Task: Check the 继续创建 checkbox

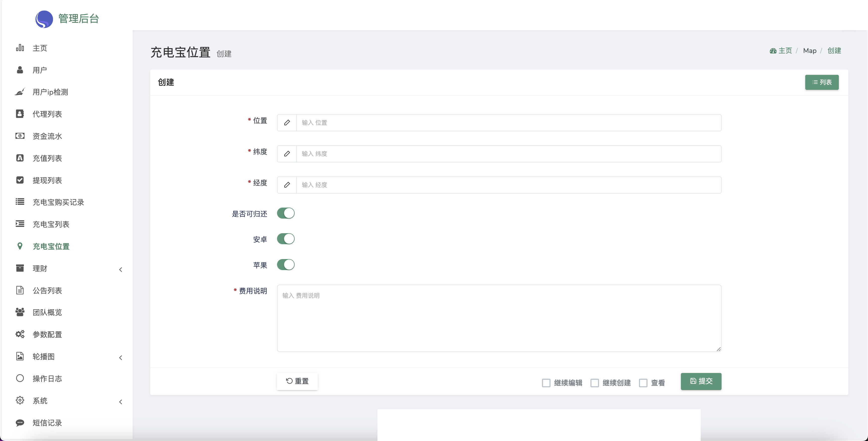Action: click(x=595, y=383)
